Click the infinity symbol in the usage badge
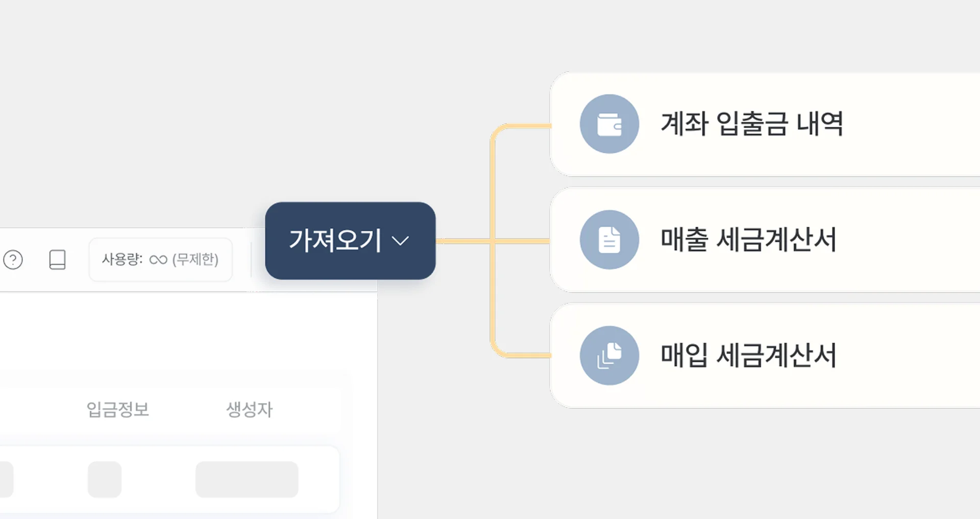 click(x=157, y=259)
